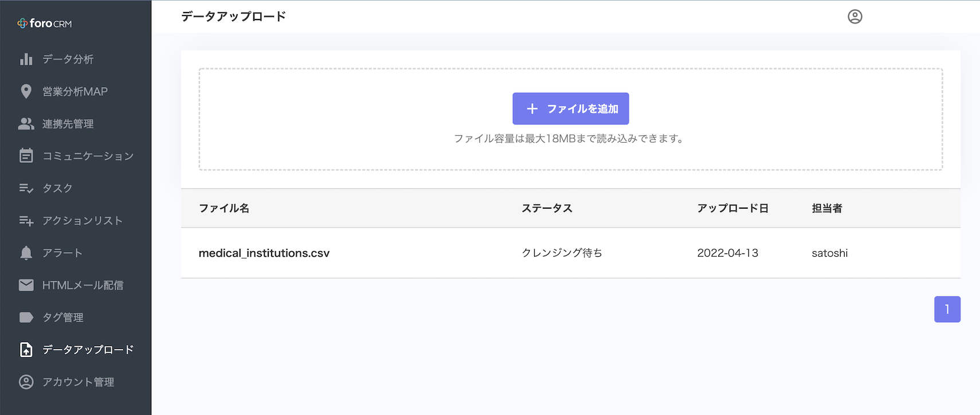Select page 1 pagination button
The width and height of the screenshot is (980, 415).
click(x=947, y=309)
